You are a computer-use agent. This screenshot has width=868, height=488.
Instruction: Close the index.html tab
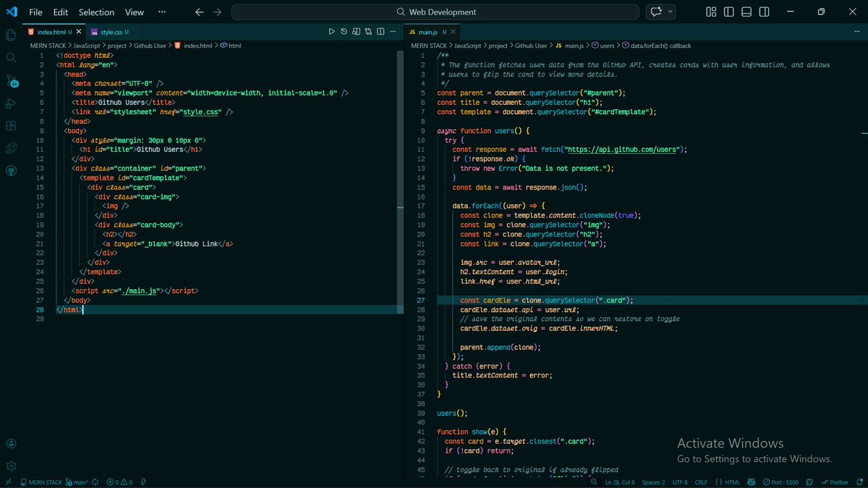[80, 33]
